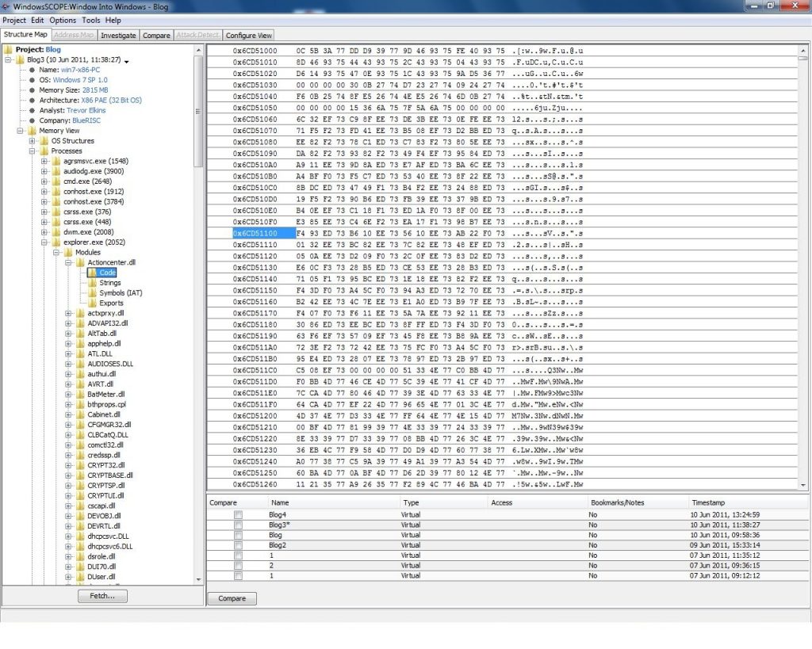
Task: Click the OS value Windows 7 SP 1.0
Action: click(80, 80)
